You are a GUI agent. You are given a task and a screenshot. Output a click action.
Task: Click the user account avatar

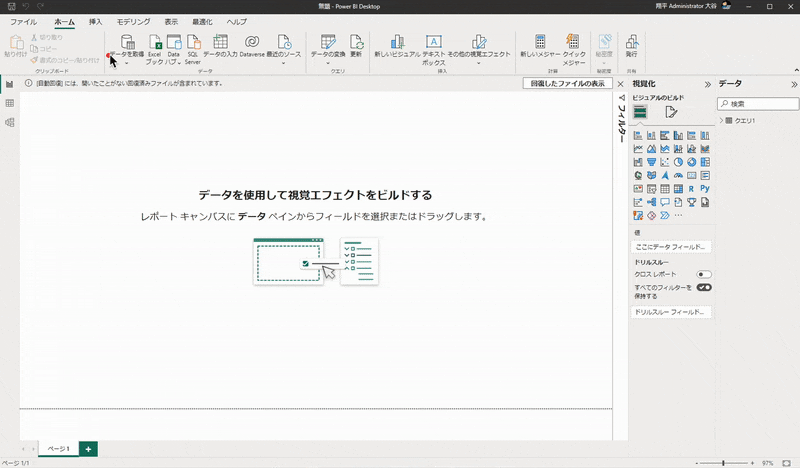coord(727,6)
